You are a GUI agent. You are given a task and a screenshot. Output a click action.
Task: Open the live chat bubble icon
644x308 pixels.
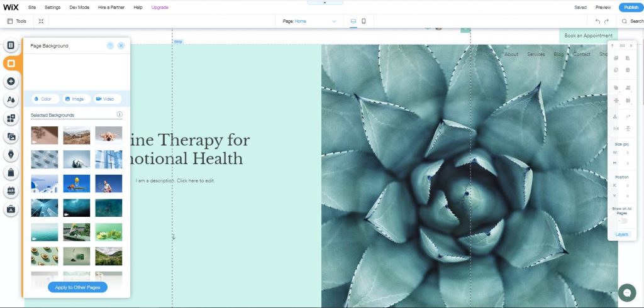626,293
